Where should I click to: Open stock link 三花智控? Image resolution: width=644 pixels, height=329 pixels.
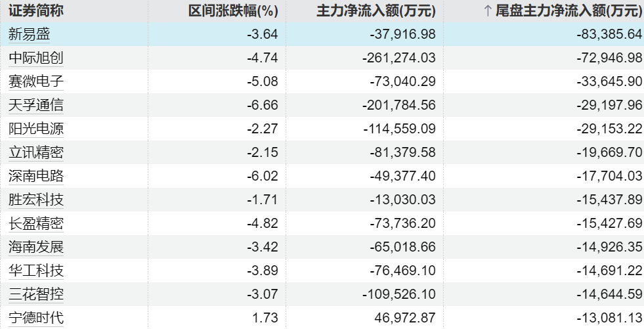pyautogui.click(x=36, y=294)
